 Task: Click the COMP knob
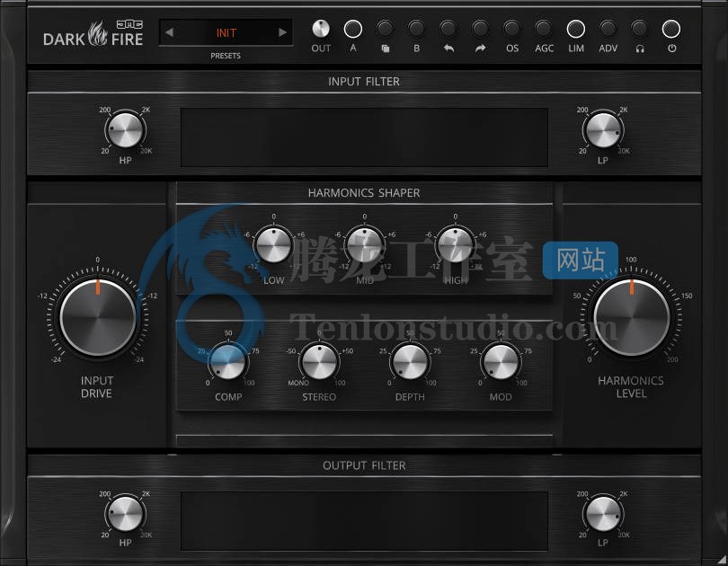coord(228,361)
